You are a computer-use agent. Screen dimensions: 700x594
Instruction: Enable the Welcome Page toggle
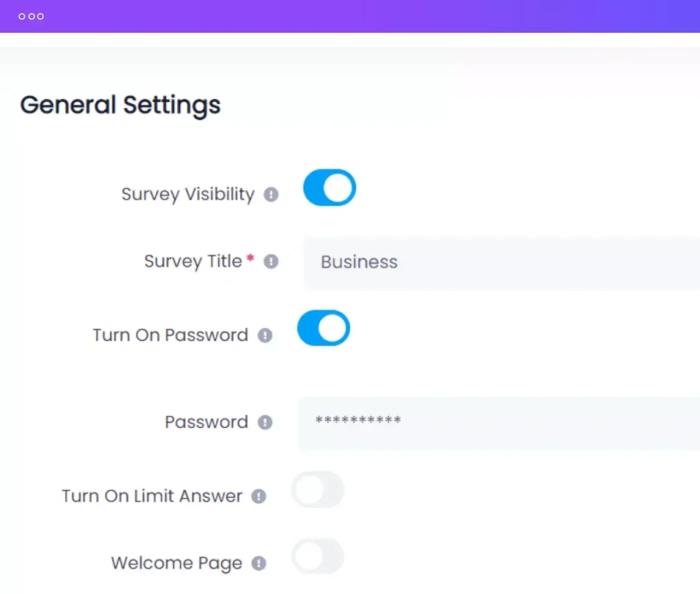click(317, 556)
